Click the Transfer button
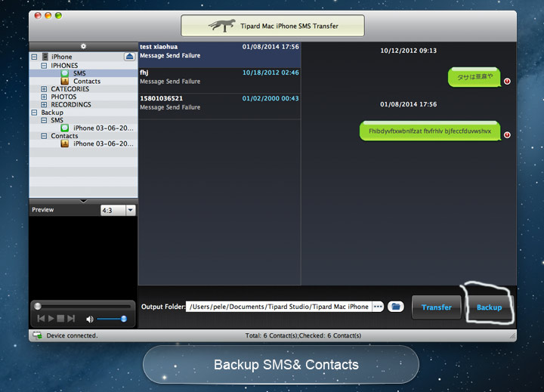The height and width of the screenshot is (392, 544). pyautogui.click(x=437, y=307)
